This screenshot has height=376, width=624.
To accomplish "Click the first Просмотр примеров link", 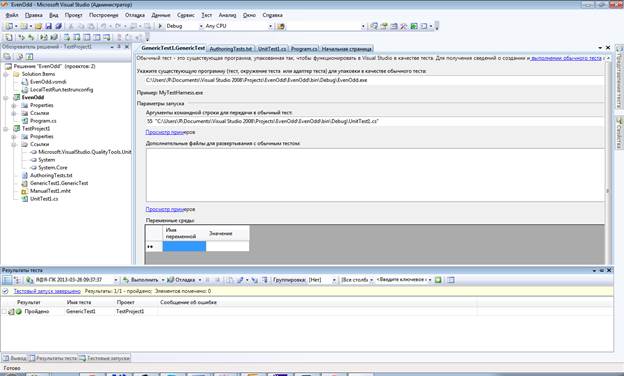I will click(170, 132).
